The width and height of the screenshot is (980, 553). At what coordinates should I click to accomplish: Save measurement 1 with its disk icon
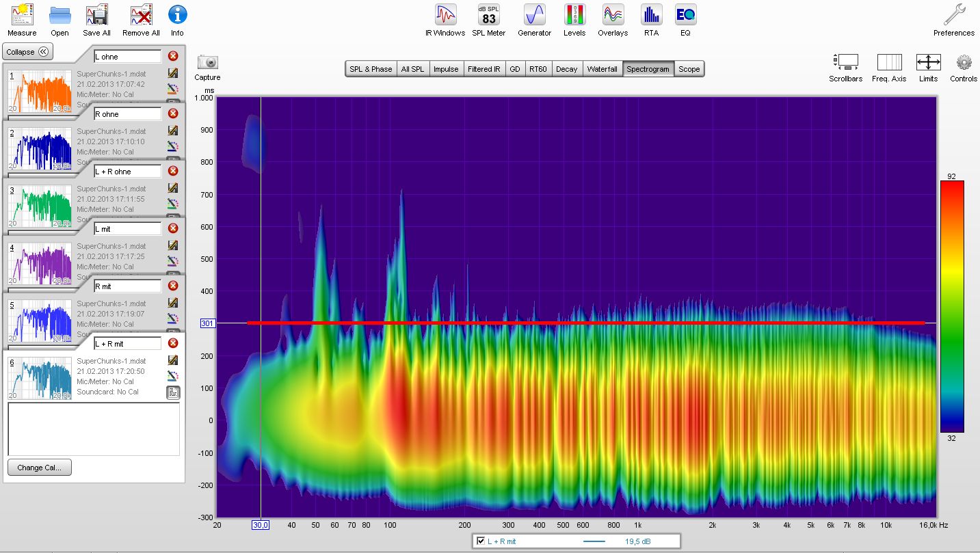pyautogui.click(x=173, y=73)
